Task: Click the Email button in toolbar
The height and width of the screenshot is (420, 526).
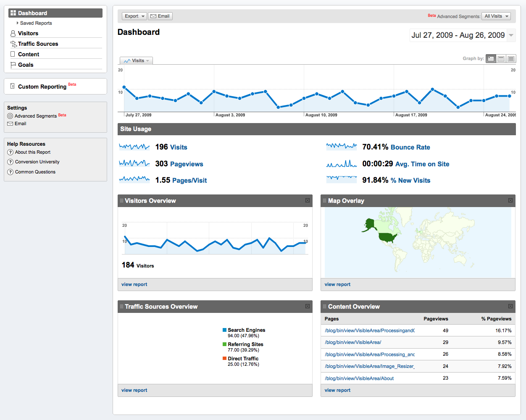Action: (160, 16)
